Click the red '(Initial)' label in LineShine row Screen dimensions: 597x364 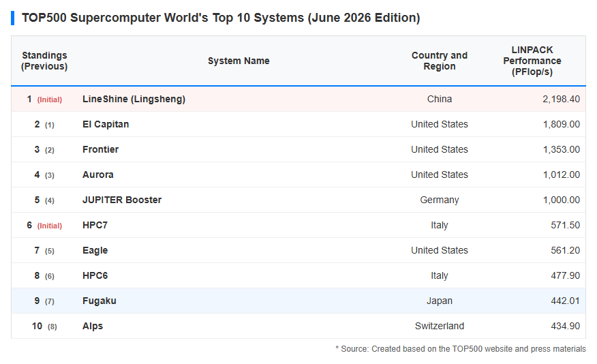point(50,100)
